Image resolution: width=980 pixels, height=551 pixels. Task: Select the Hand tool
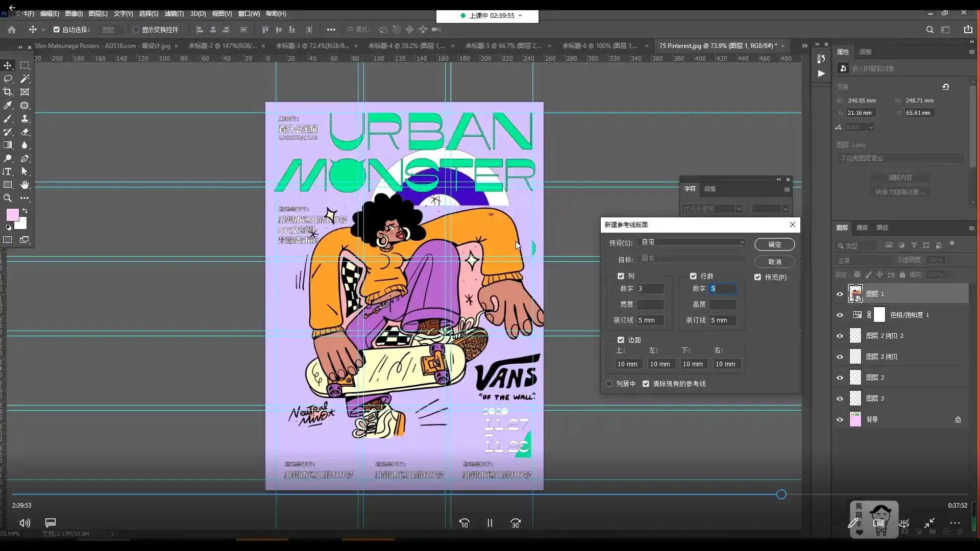[24, 185]
